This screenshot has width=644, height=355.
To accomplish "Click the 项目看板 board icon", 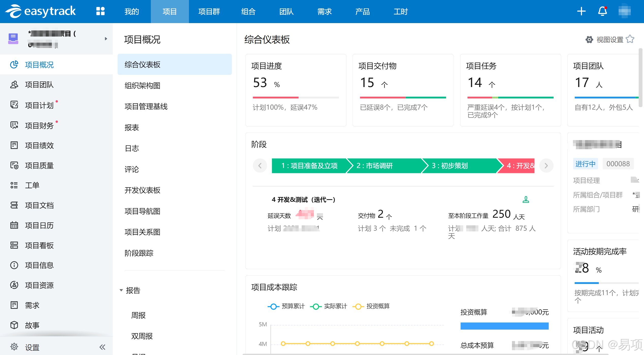I will point(14,245).
